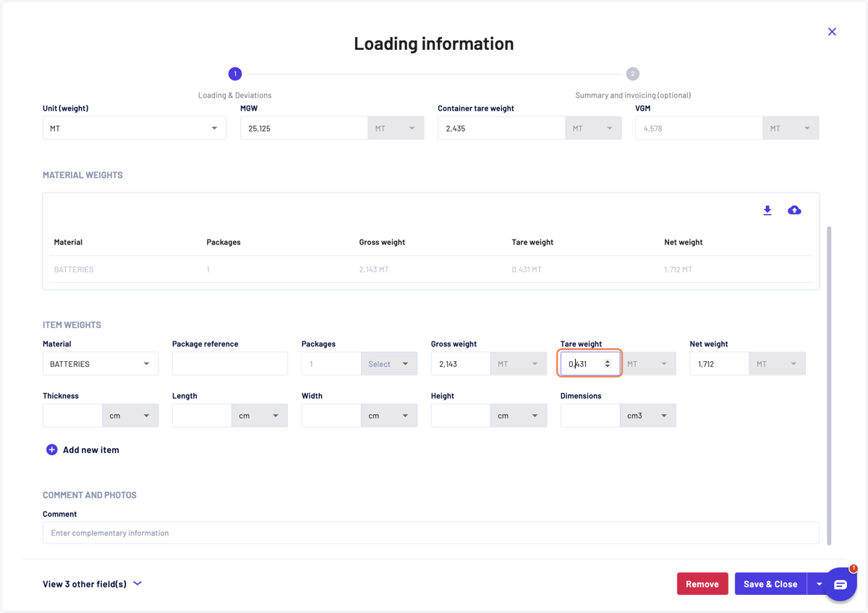
Task: Click the MGW value field
Action: tap(304, 128)
